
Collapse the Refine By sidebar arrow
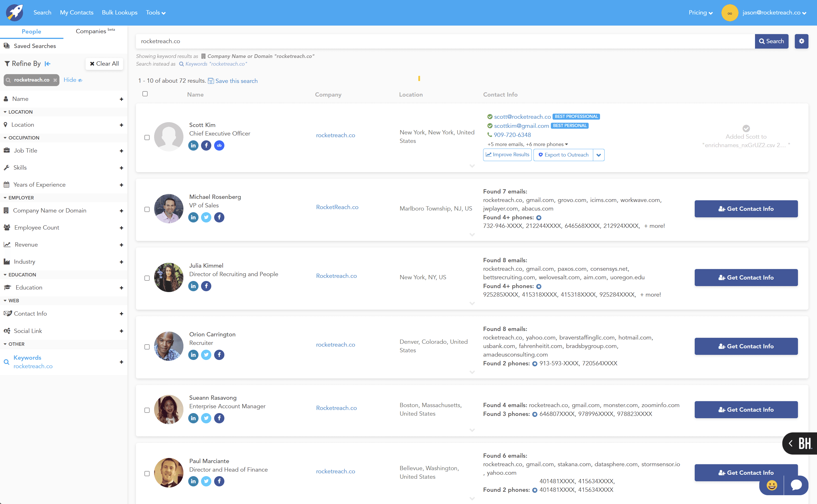point(48,64)
